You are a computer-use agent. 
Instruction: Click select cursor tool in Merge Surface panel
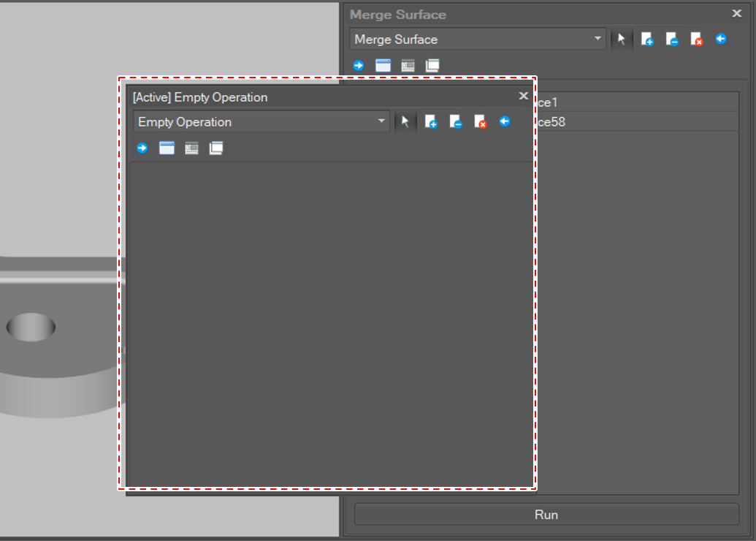click(x=622, y=39)
